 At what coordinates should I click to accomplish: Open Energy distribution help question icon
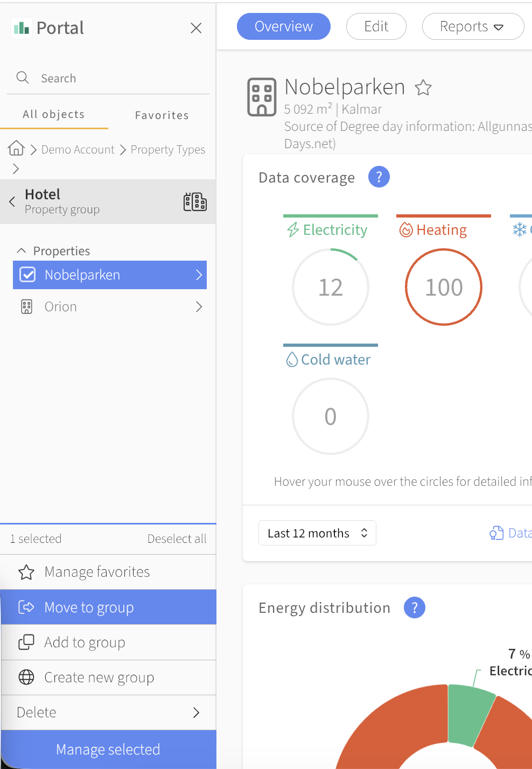[x=415, y=607]
